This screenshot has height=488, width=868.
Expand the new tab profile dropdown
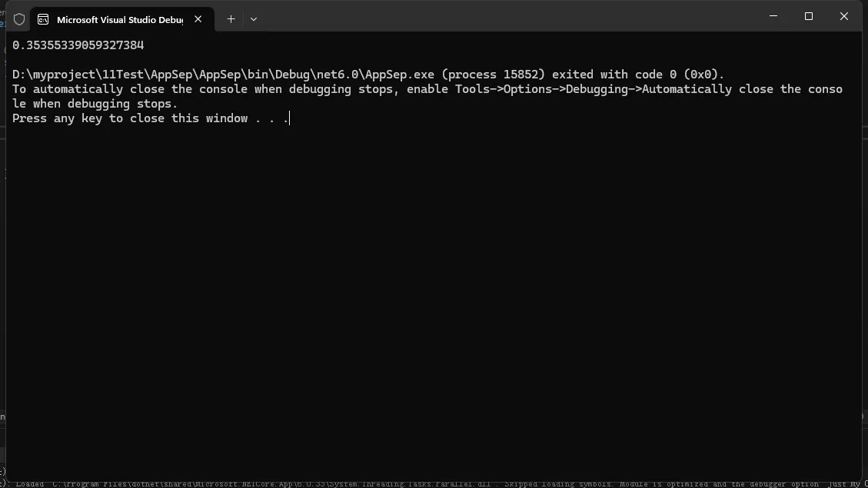click(254, 19)
